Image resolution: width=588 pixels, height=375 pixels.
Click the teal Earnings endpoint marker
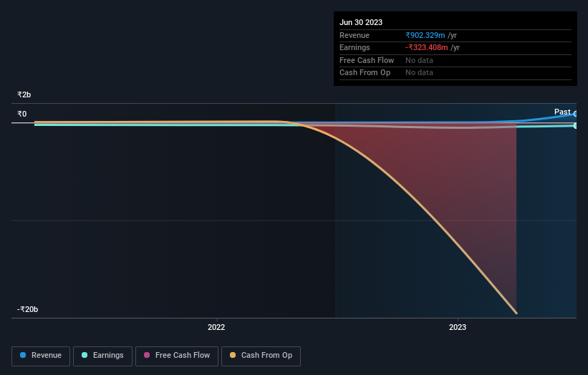coord(576,125)
